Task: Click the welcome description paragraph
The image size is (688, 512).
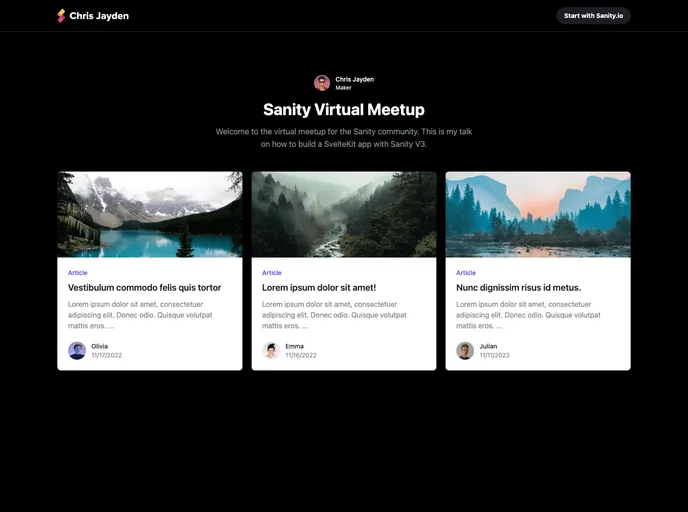Action: click(x=344, y=138)
